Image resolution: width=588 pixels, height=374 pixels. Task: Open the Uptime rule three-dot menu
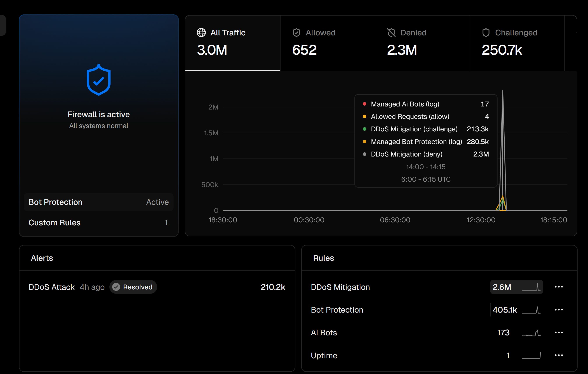click(559, 355)
